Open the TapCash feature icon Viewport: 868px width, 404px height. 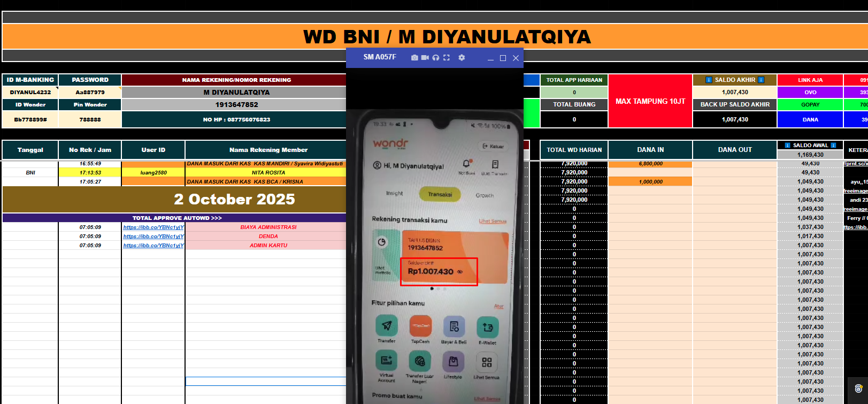click(420, 326)
